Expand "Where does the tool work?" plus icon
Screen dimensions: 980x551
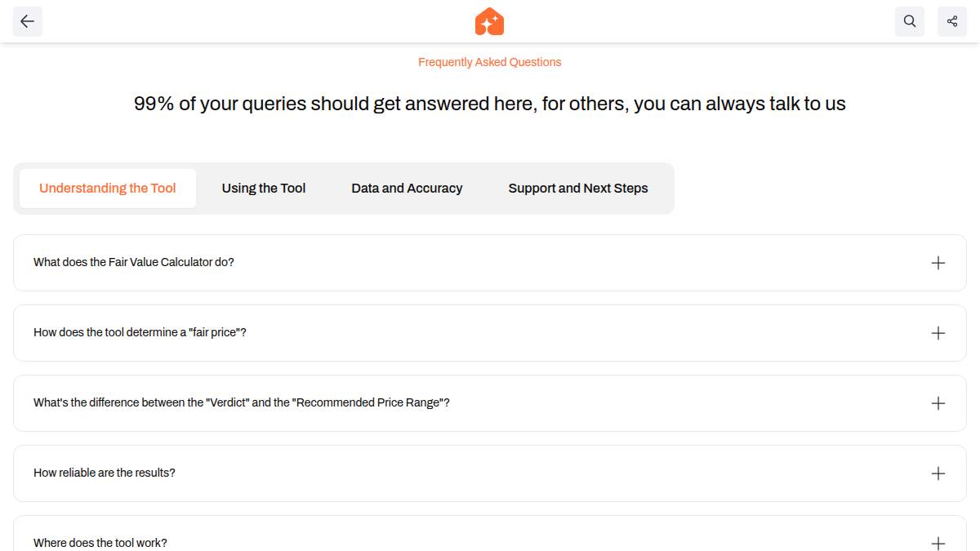(x=938, y=543)
